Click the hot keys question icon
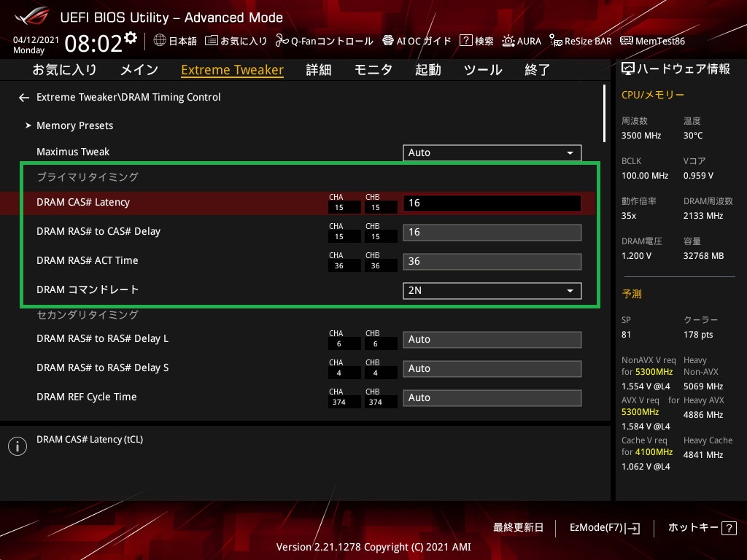This screenshot has height=560, width=747. click(729, 528)
